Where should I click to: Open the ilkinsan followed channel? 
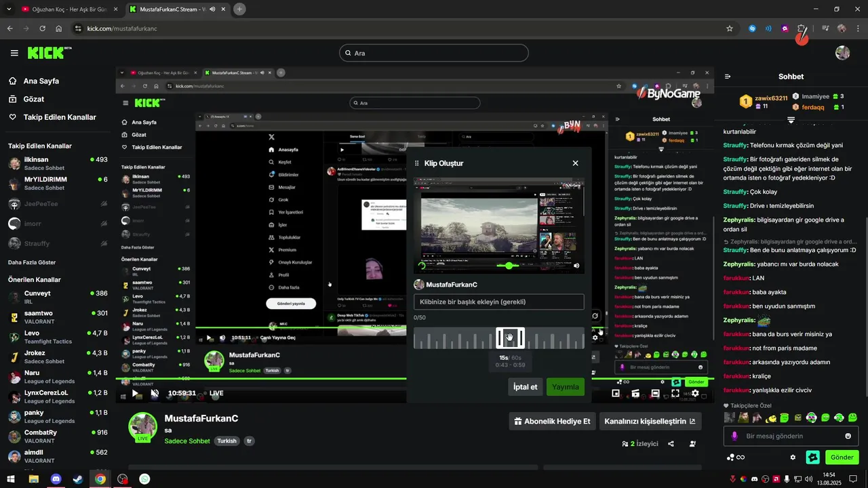[x=58, y=163]
